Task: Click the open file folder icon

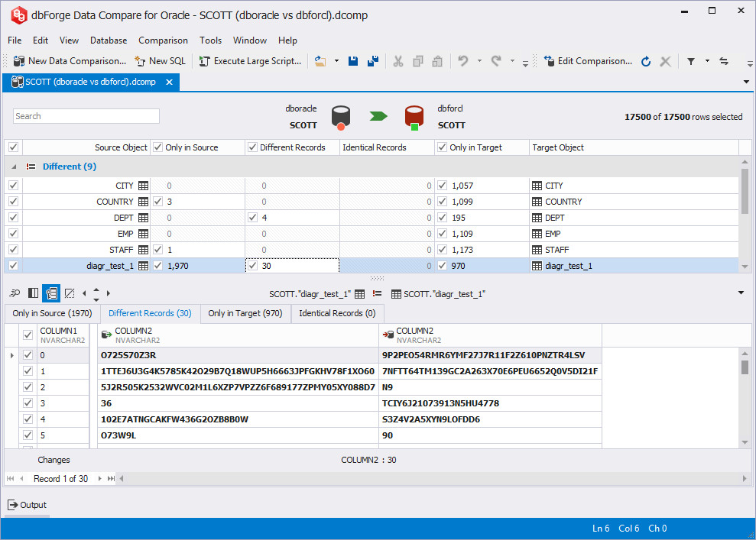Action: click(x=320, y=61)
